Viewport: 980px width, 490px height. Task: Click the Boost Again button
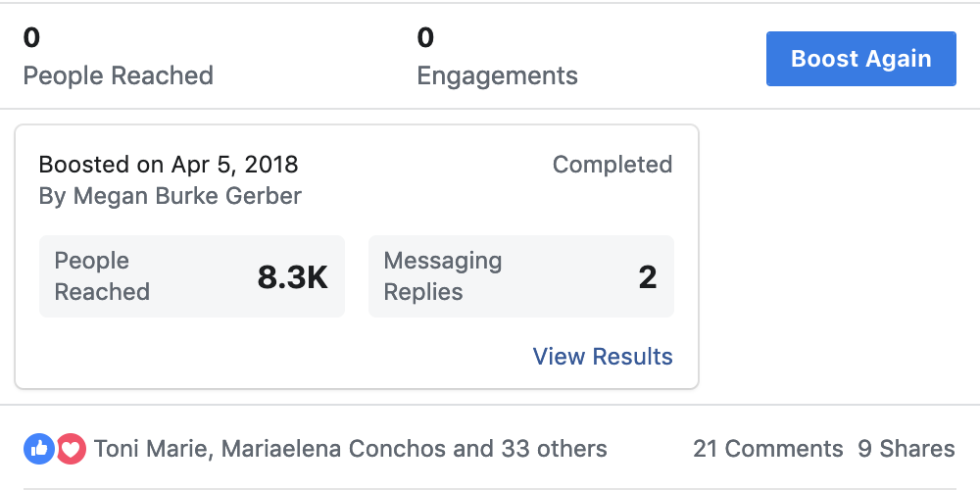tap(861, 59)
